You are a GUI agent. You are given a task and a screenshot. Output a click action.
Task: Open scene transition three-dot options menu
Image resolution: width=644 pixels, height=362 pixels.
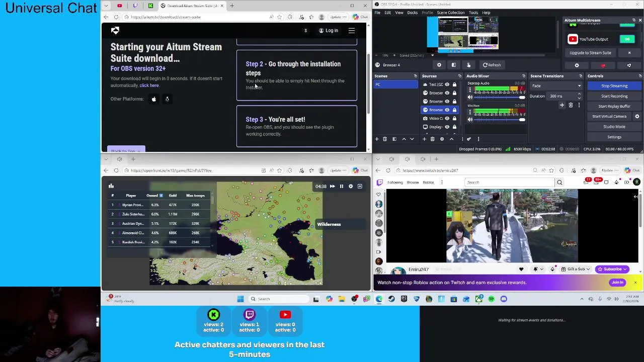point(579,105)
